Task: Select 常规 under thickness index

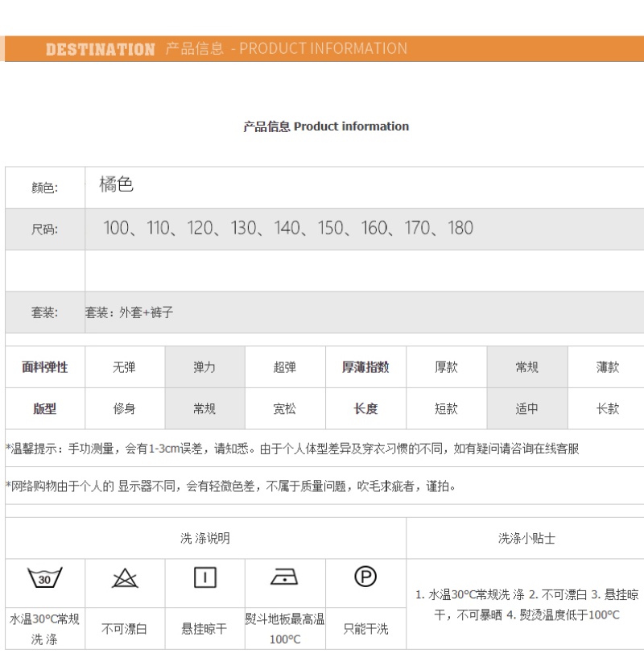Action: (526, 367)
